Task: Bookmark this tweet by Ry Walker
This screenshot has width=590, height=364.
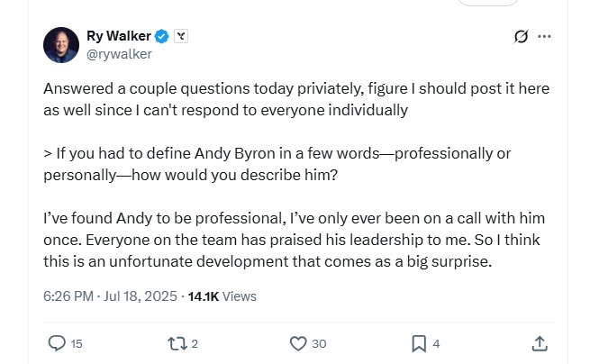Action: pos(419,343)
